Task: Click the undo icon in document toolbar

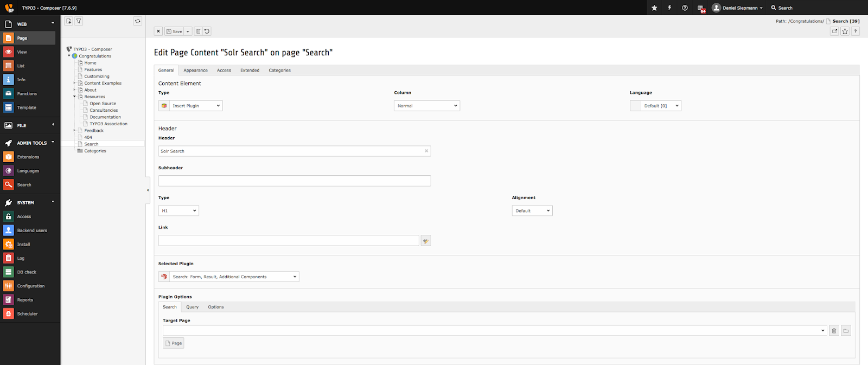Action: coord(207,31)
